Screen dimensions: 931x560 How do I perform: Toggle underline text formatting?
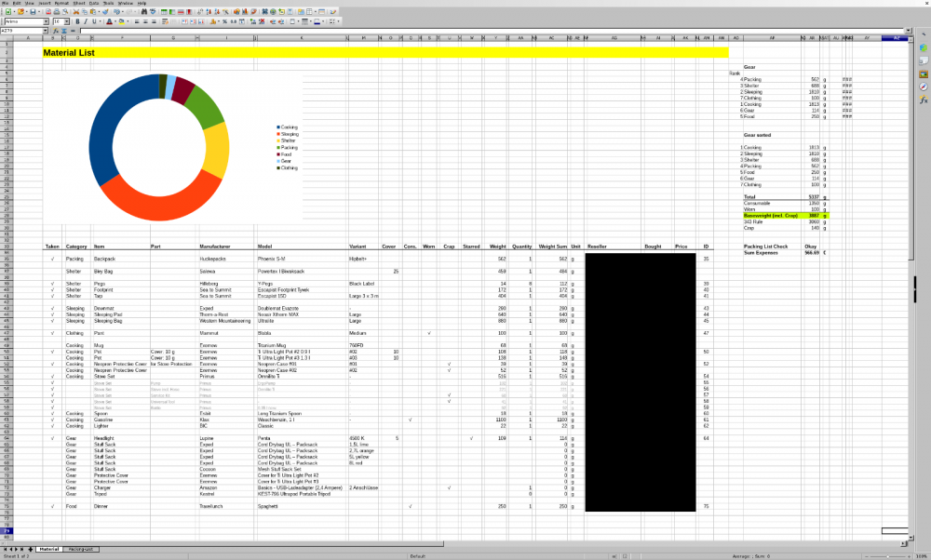coord(94,20)
